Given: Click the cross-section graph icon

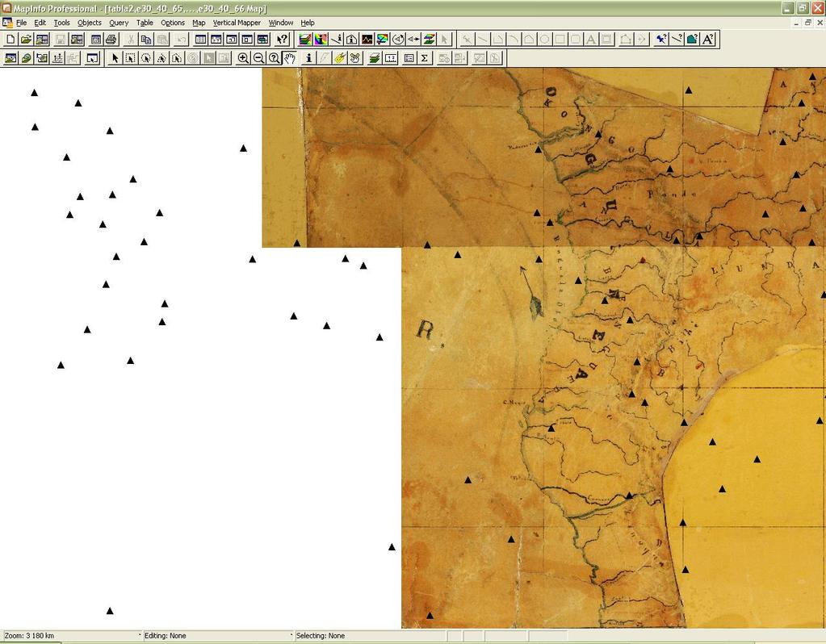Looking at the screenshot, I should (367, 40).
